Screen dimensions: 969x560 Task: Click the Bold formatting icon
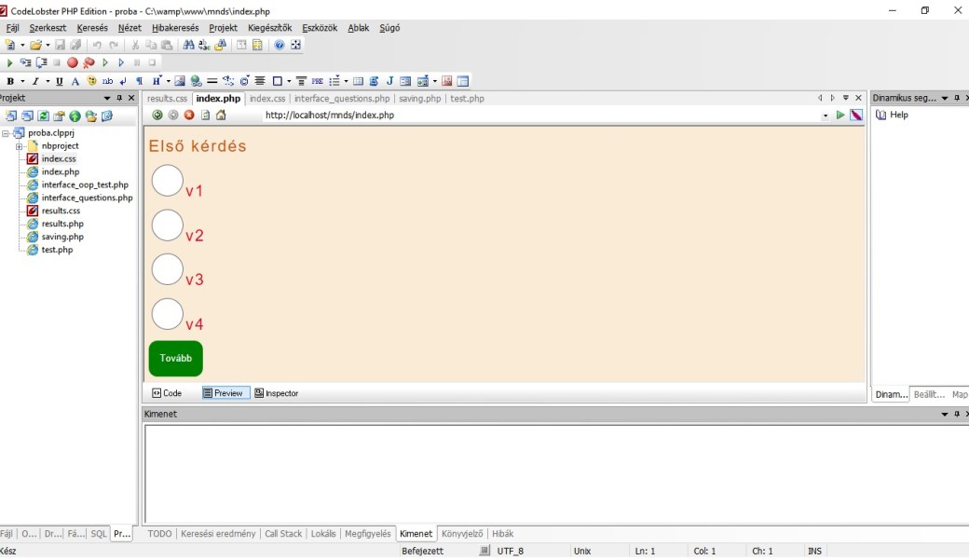pyautogui.click(x=9, y=81)
